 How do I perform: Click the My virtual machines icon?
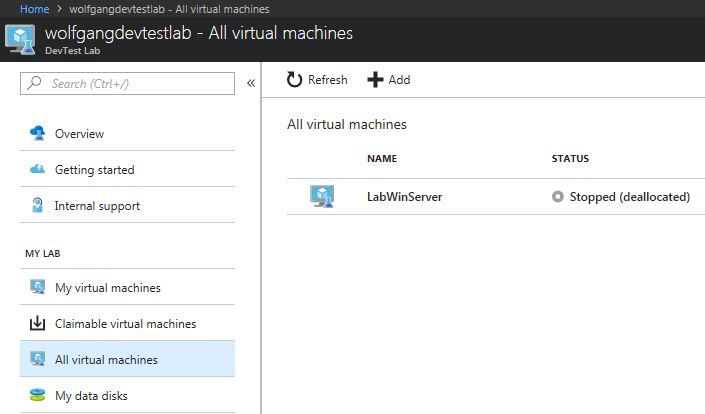(38, 288)
